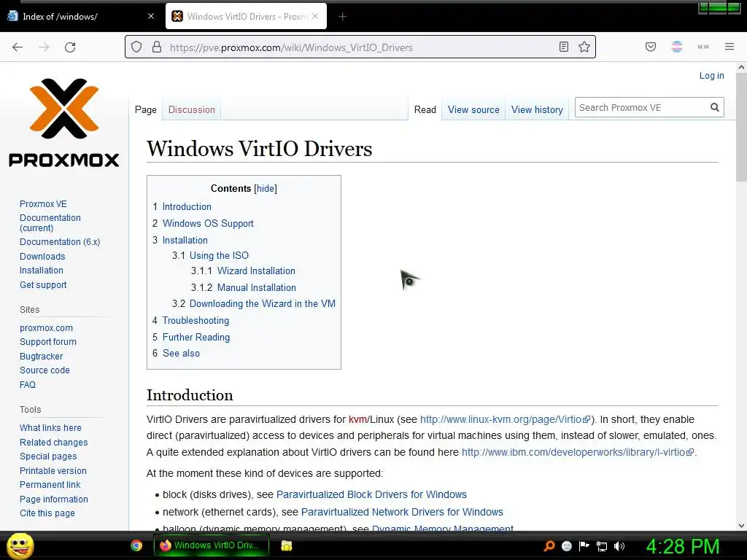Select the Read tab
The height and width of the screenshot is (560, 747).
tap(425, 109)
